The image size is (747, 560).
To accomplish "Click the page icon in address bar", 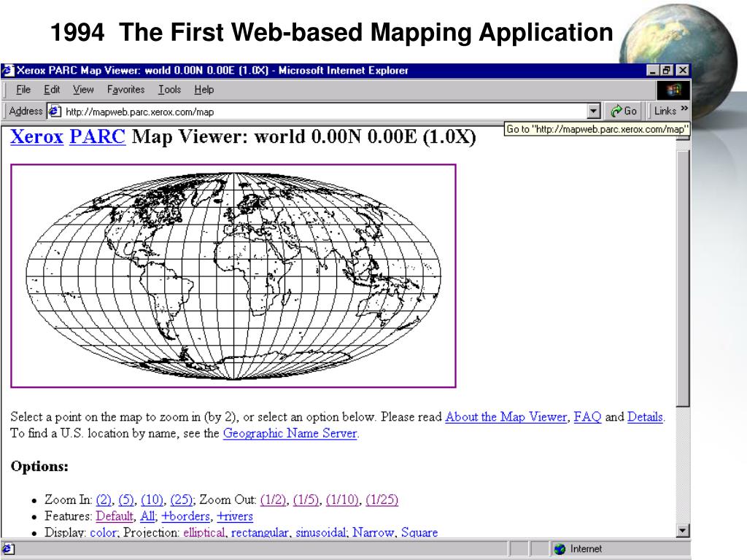I will pyautogui.click(x=55, y=112).
